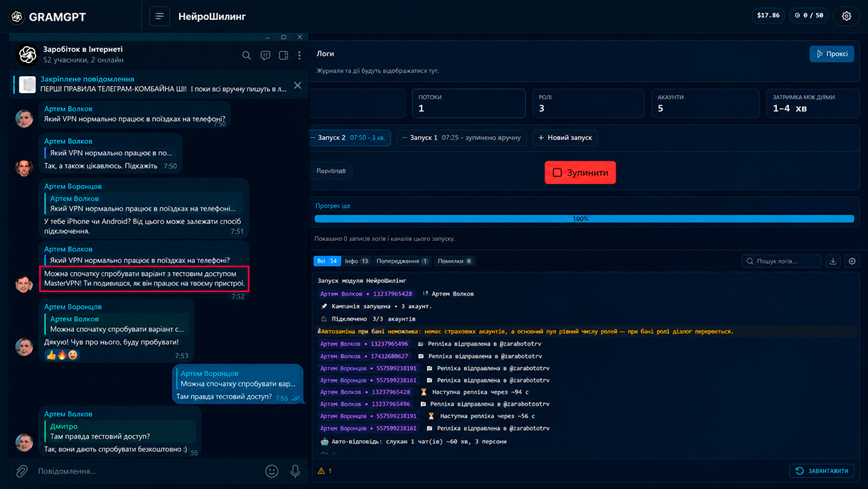Click the pinned message thumbnail

[x=28, y=85]
